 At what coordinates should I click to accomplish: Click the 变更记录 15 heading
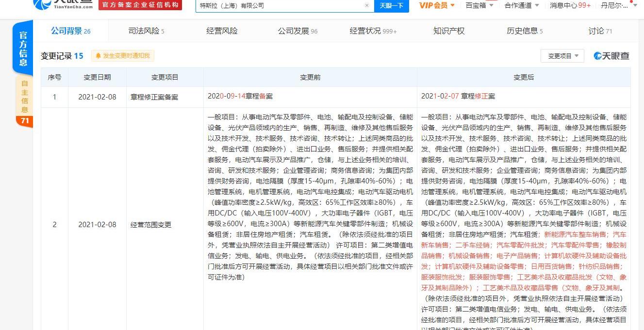pyautogui.click(x=62, y=56)
